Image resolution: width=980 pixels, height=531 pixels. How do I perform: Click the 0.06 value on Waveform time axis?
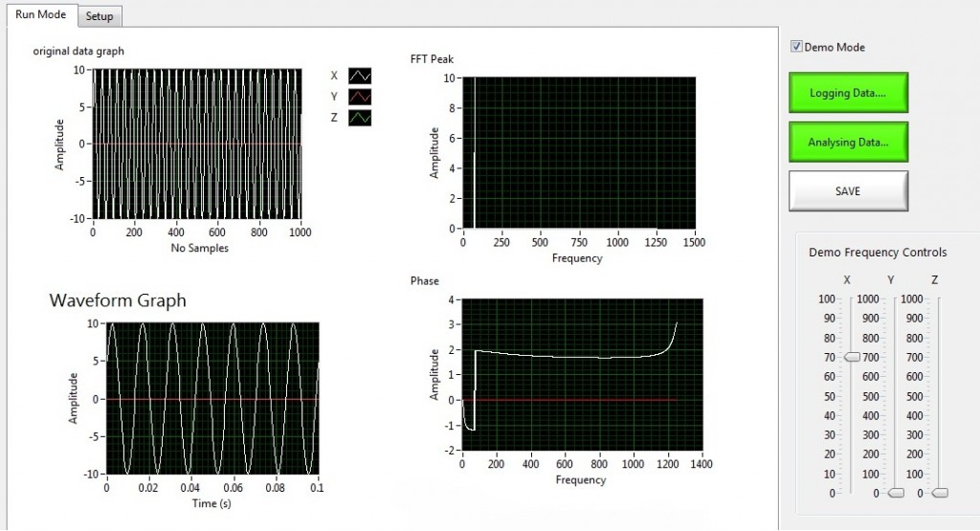[234, 488]
